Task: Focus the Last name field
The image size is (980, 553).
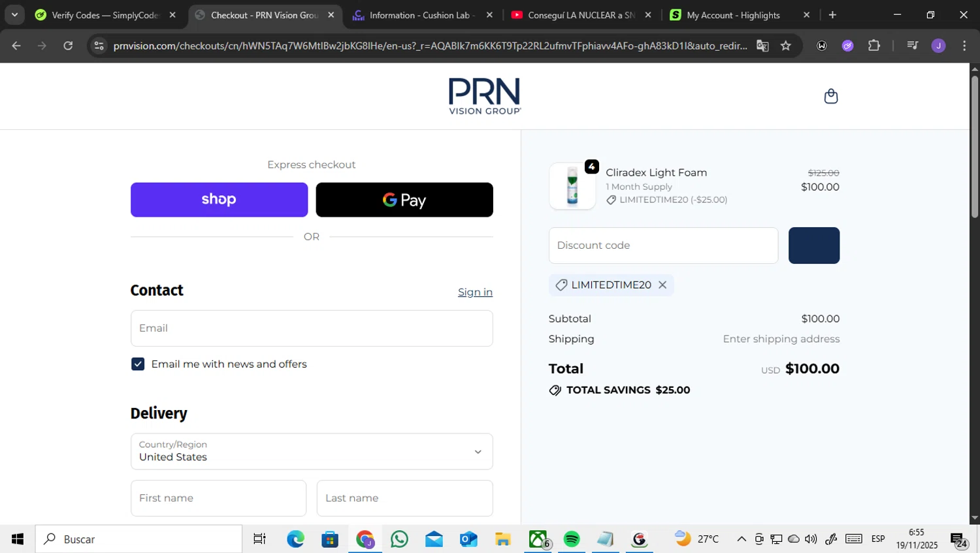Action: coord(405,498)
